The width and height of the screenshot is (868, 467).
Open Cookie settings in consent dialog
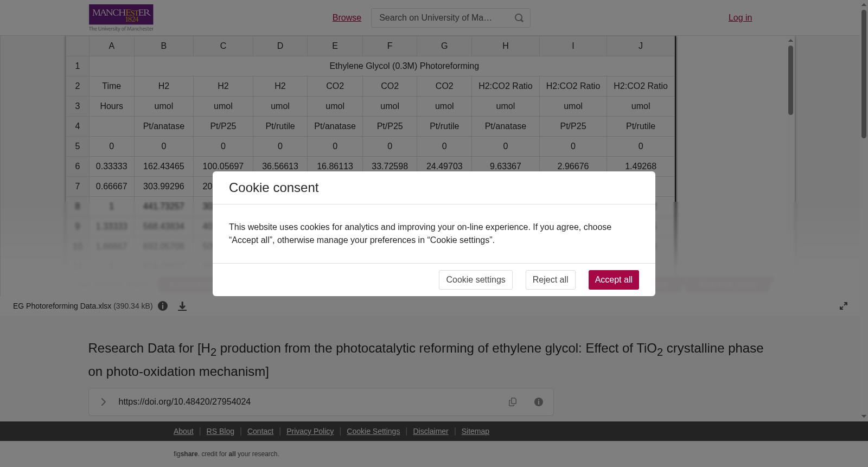[x=476, y=280]
